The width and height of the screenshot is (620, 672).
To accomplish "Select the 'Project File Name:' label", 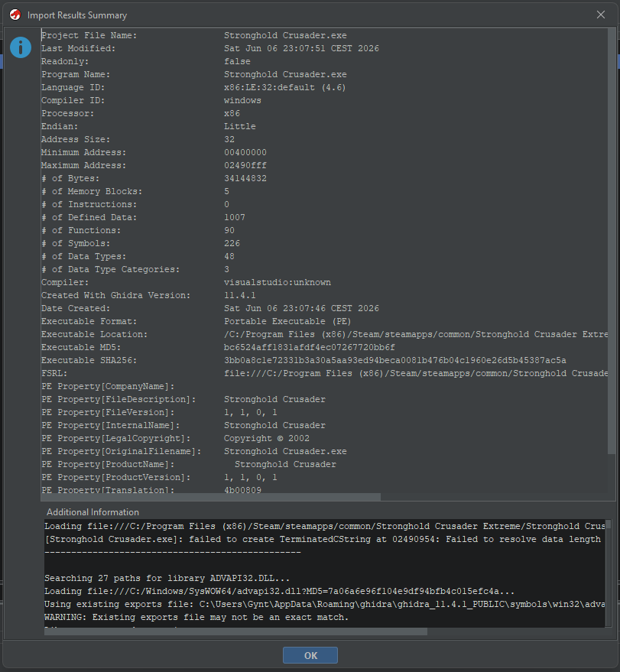I will tap(89, 36).
